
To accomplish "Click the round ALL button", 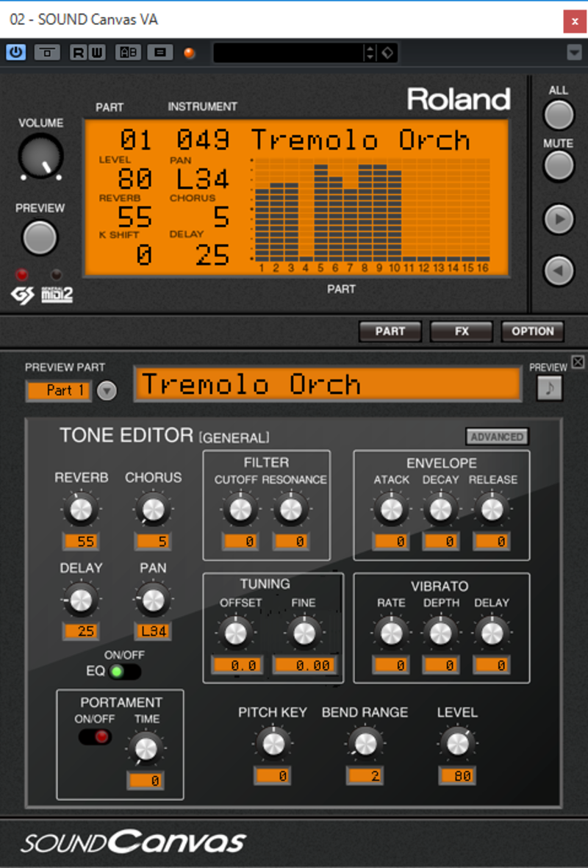I will tap(559, 115).
